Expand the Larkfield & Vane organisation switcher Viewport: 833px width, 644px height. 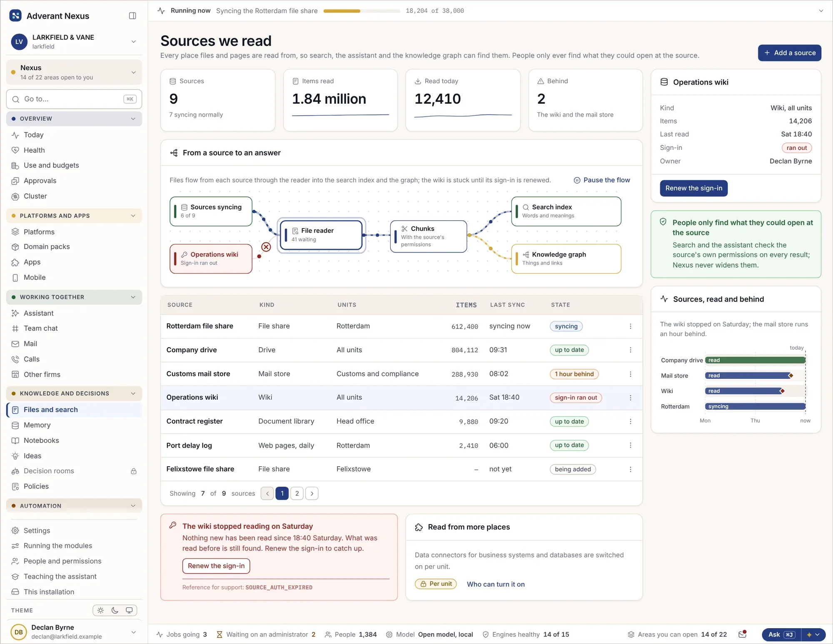(x=134, y=42)
